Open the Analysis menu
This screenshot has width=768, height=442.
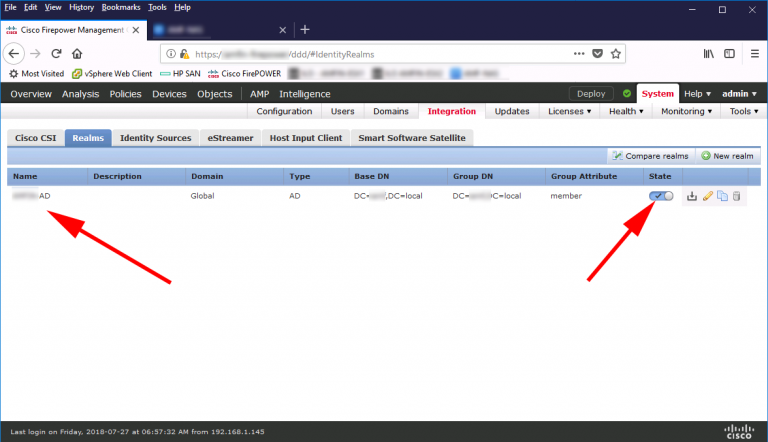click(x=80, y=94)
